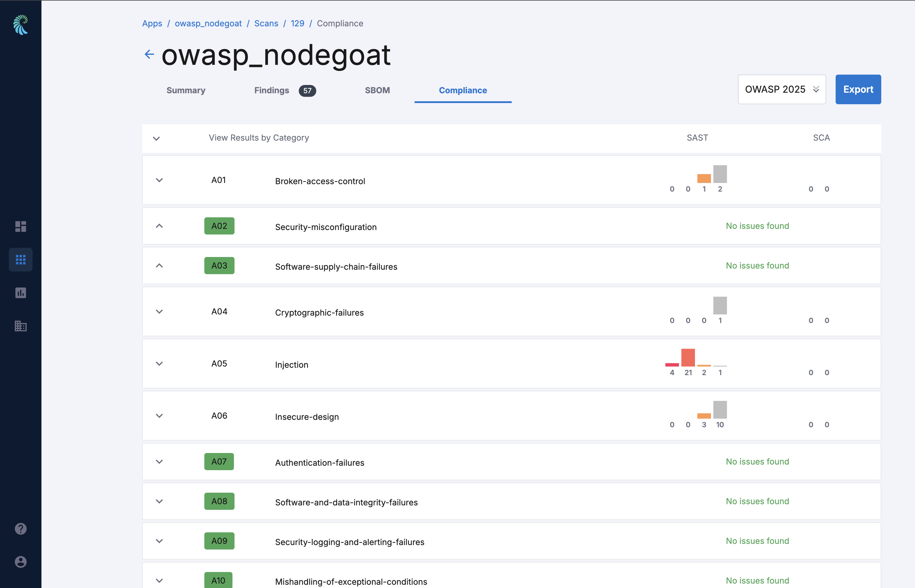
Task: Click the gray bar in the Cryptographic-failures row
Action: [x=720, y=306]
